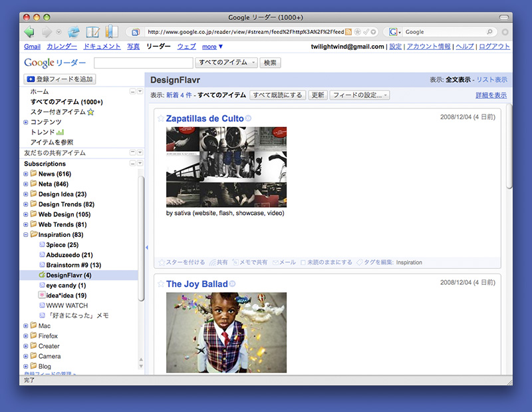Screen dimensions: 532x412
Task: Open the すべてのアイテム search scope dropdown
Action: click(226, 63)
